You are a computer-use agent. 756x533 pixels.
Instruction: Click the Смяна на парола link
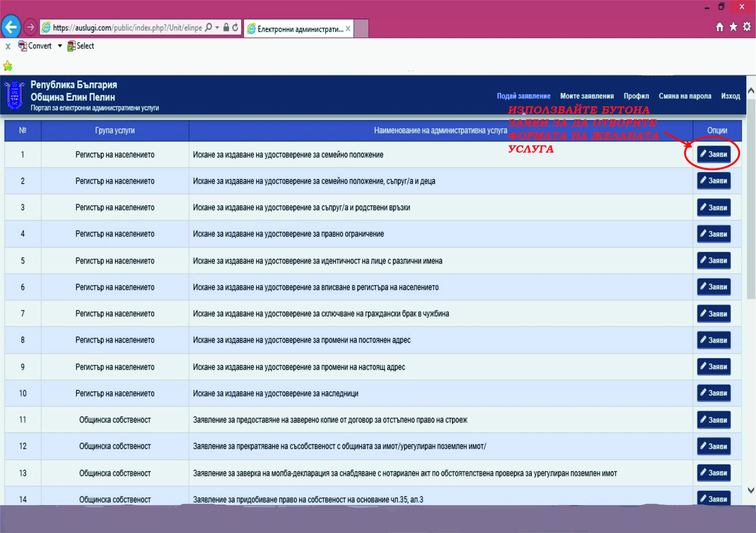[x=685, y=96]
